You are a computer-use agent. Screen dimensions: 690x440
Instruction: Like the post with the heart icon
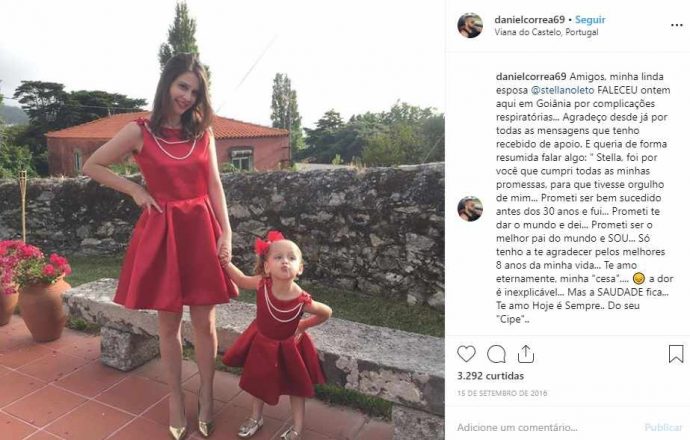[x=466, y=354]
